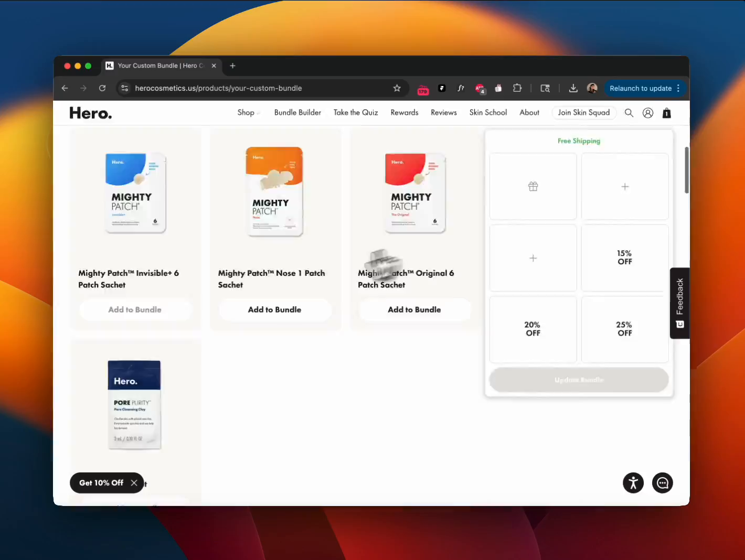
Task: Open the Bundle Builder menu item
Action: click(297, 113)
